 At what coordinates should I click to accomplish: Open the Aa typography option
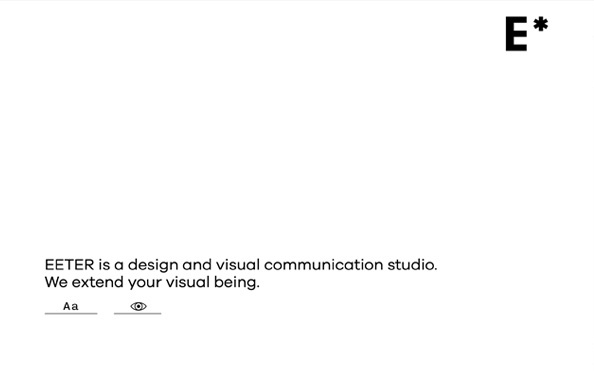71,306
